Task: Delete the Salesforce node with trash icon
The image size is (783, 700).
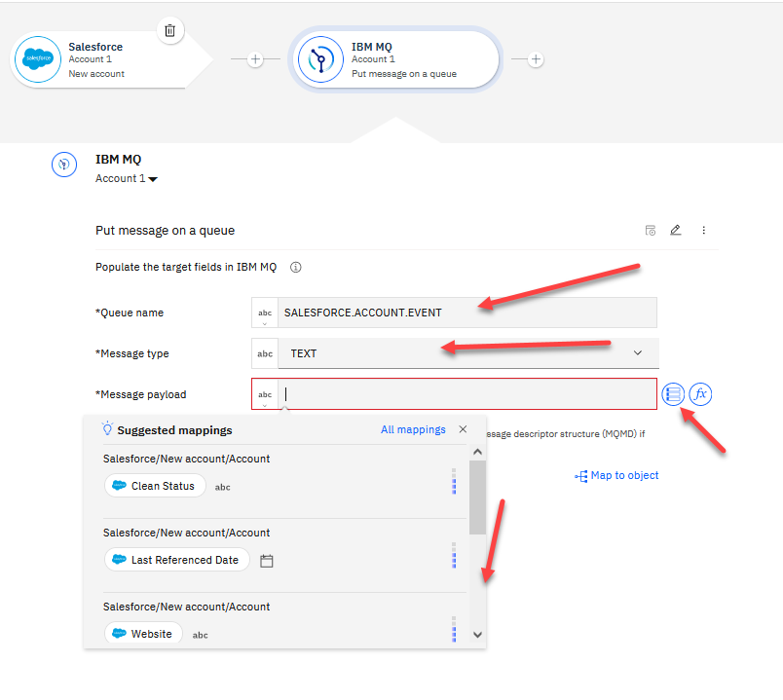Action: (169, 30)
